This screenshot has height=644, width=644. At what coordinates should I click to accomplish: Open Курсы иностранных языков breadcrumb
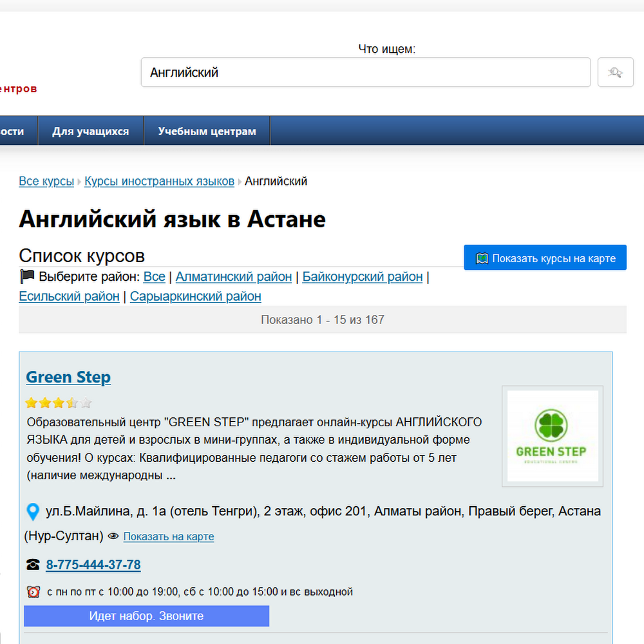pos(159,181)
